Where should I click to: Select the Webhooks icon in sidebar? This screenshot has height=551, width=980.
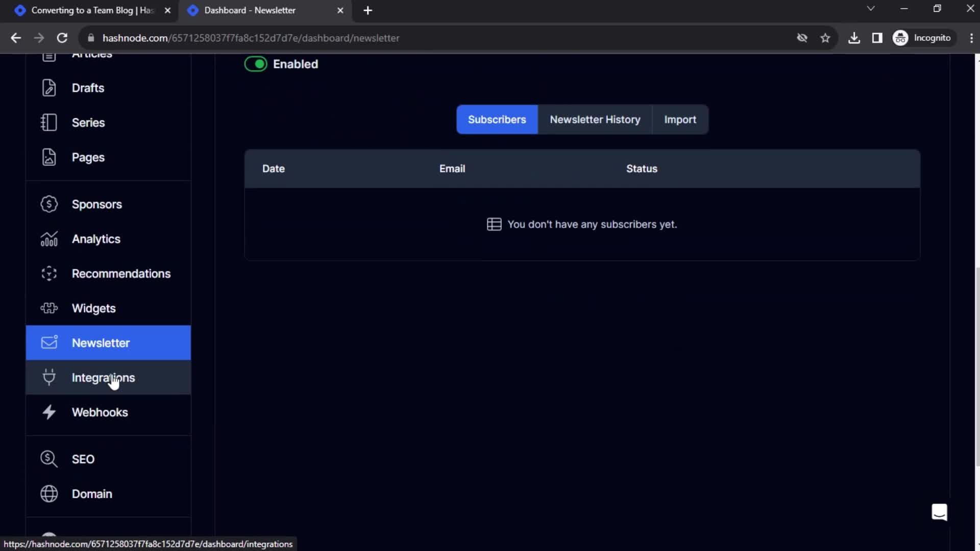(x=49, y=412)
